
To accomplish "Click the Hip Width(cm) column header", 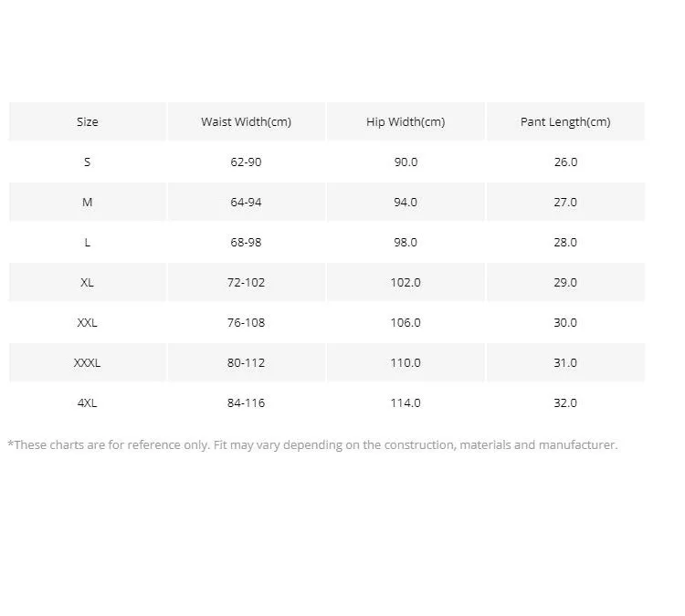I will click(406, 121).
